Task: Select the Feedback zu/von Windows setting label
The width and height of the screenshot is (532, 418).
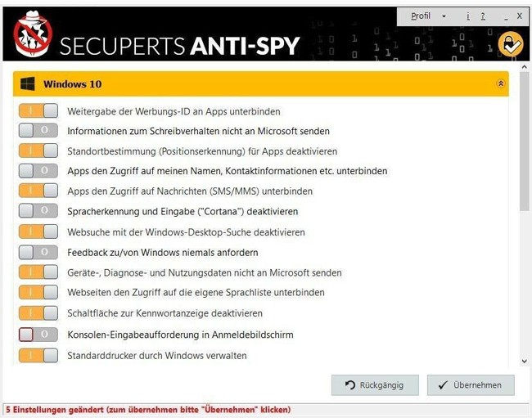Action: coord(162,252)
